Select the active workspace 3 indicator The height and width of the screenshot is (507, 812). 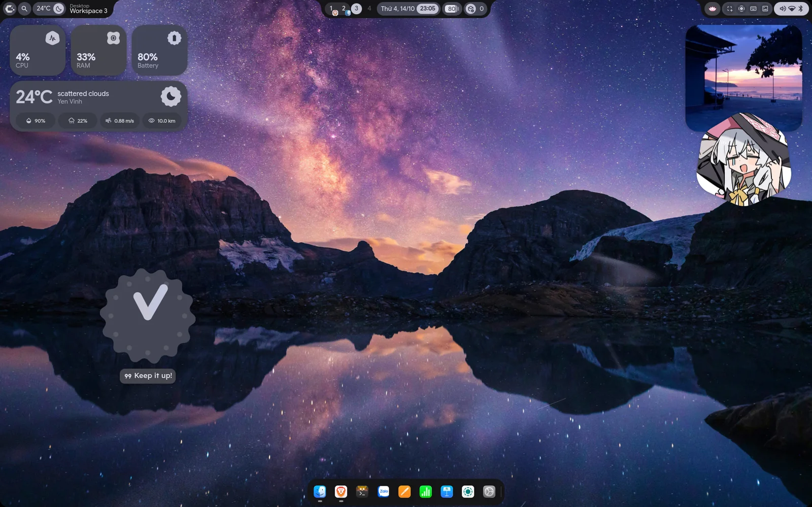pyautogui.click(x=356, y=9)
